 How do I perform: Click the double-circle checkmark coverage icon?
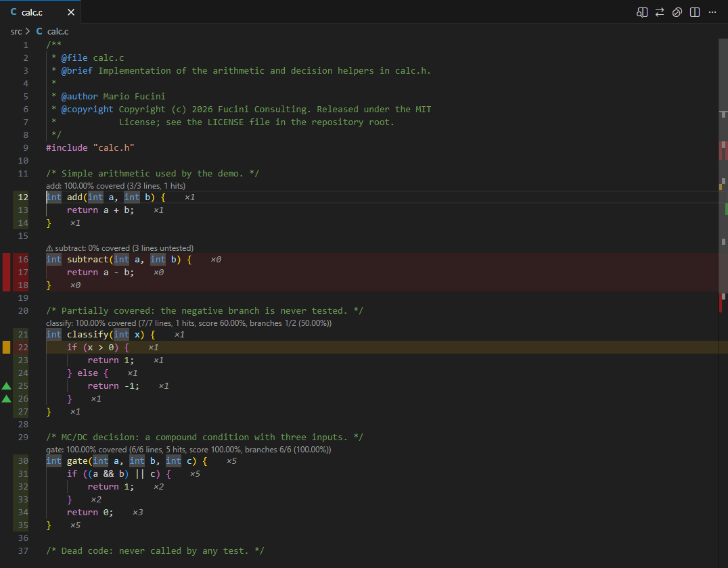(677, 13)
